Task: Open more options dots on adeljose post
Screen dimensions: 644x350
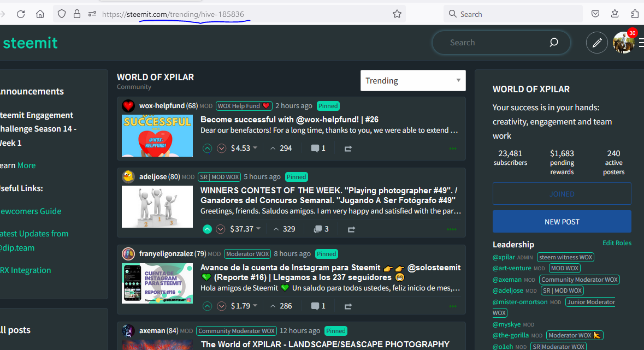Action: pos(452,230)
